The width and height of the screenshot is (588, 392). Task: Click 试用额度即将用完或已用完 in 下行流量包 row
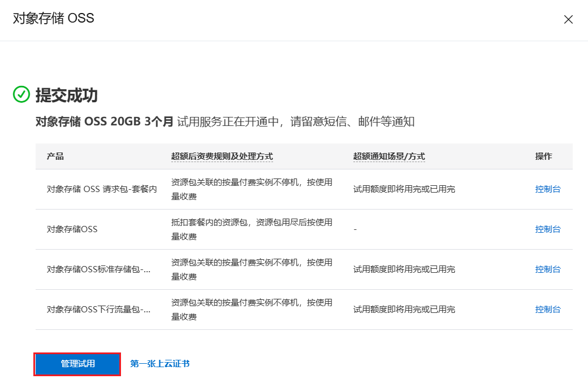404,310
